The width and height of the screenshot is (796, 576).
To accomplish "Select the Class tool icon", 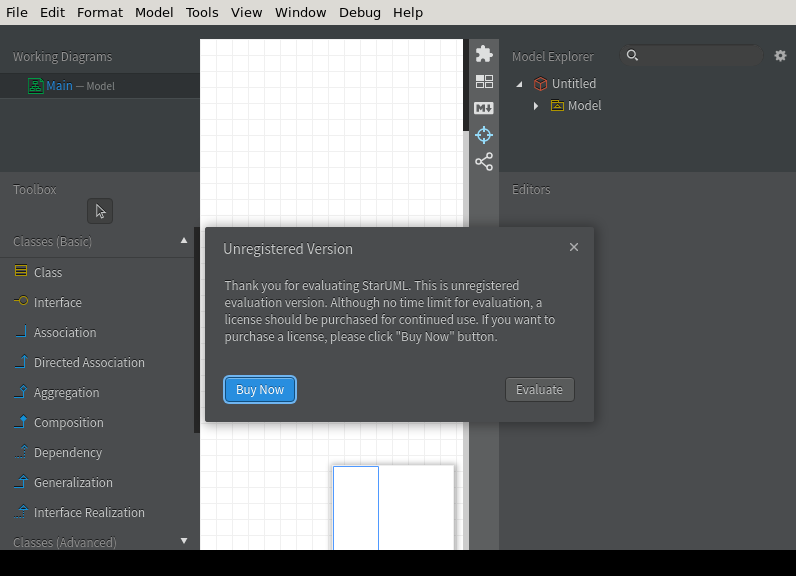I will (21, 271).
